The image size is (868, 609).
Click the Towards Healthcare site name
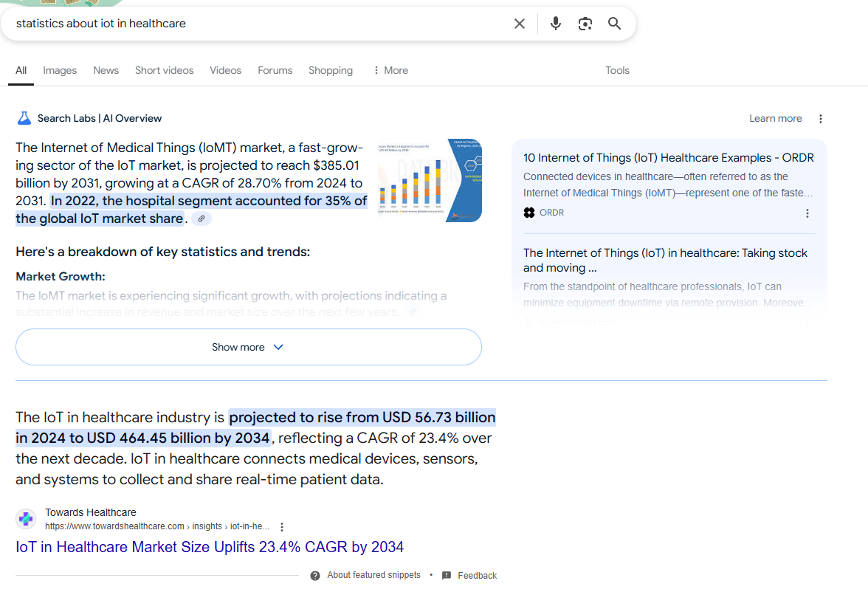91,512
